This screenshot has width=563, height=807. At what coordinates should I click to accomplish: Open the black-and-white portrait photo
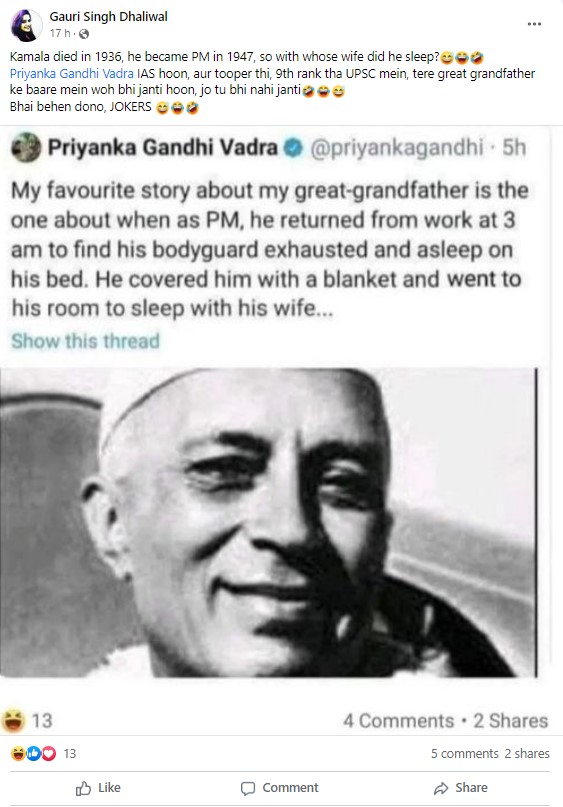click(268, 522)
